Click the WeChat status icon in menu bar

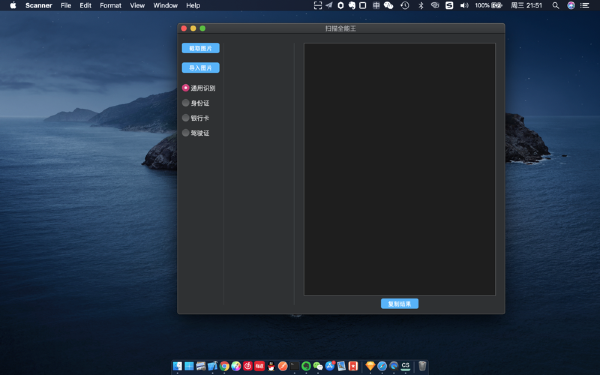389,5
